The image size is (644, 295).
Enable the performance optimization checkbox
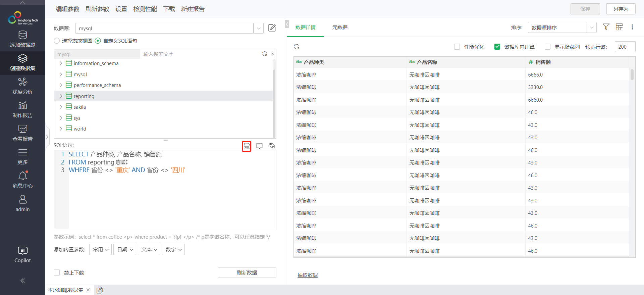(x=457, y=47)
